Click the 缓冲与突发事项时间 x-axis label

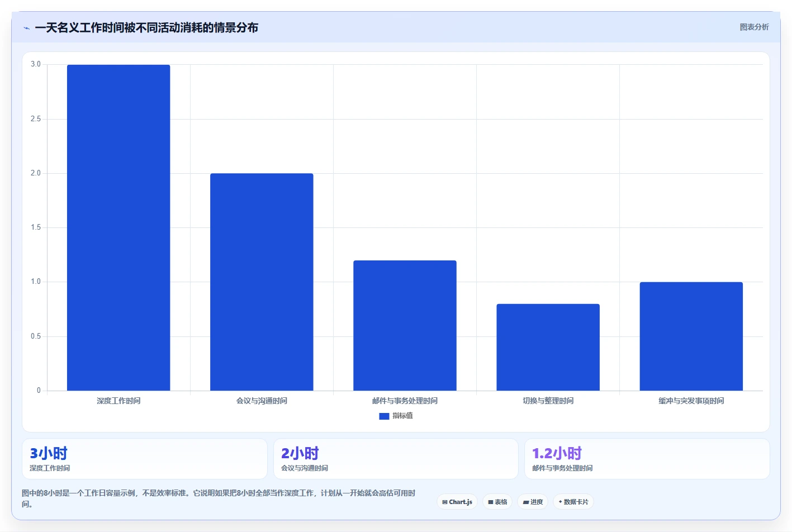pyautogui.click(x=691, y=401)
